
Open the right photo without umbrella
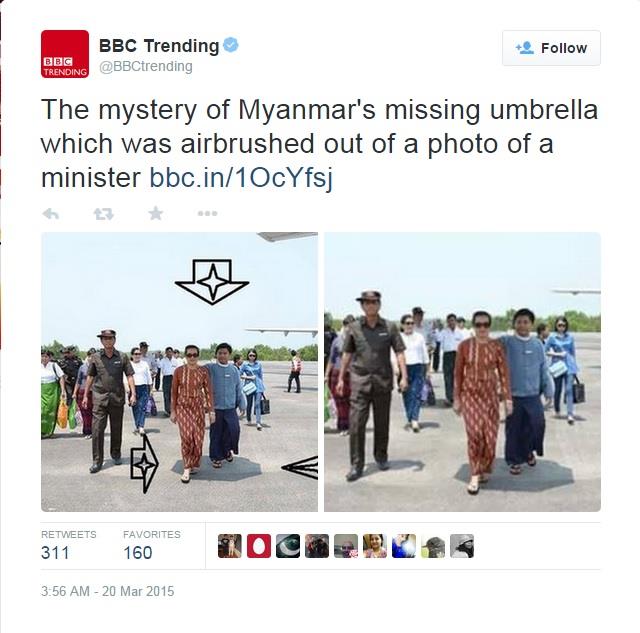coord(462,372)
